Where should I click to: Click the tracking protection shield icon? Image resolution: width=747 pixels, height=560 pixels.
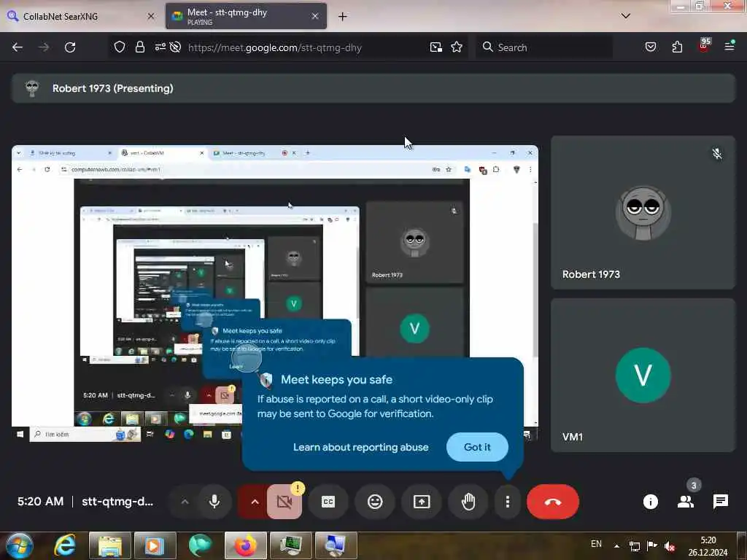pos(120,47)
